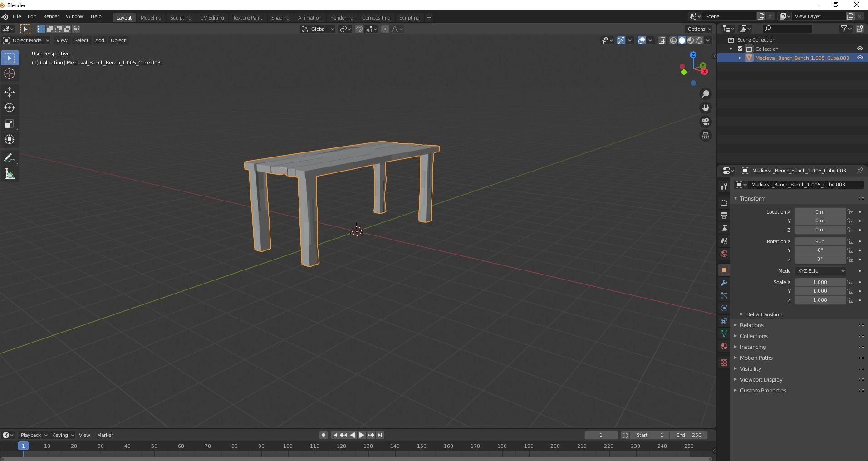The width and height of the screenshot is (868, 461).
Task: Toggle camera view icon in viewport
Action: (x=706, y=122)
